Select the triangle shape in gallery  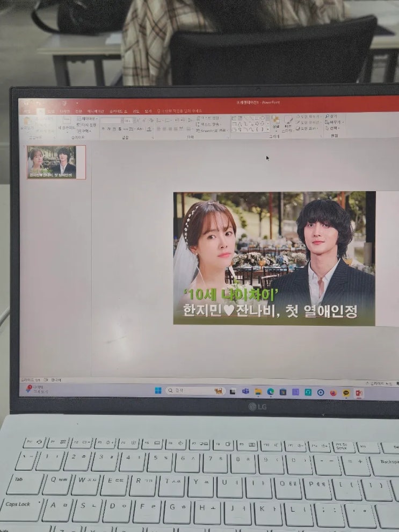(x=239, y=123)
